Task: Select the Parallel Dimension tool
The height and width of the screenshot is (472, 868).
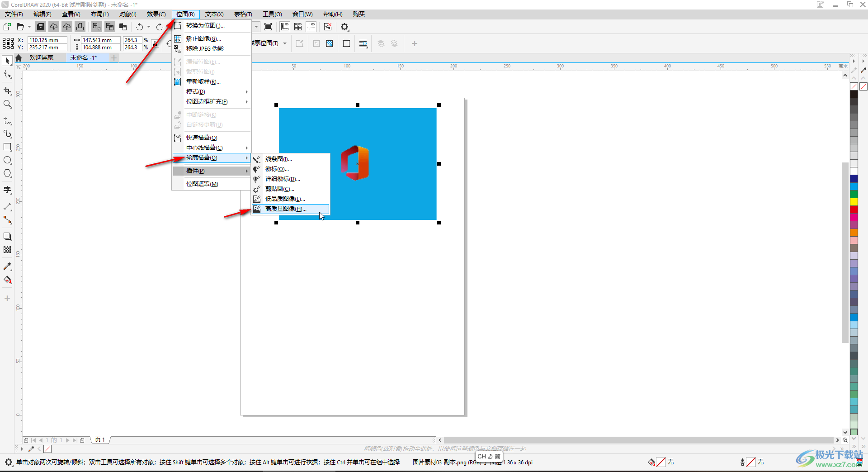Action: click(7, 206)
